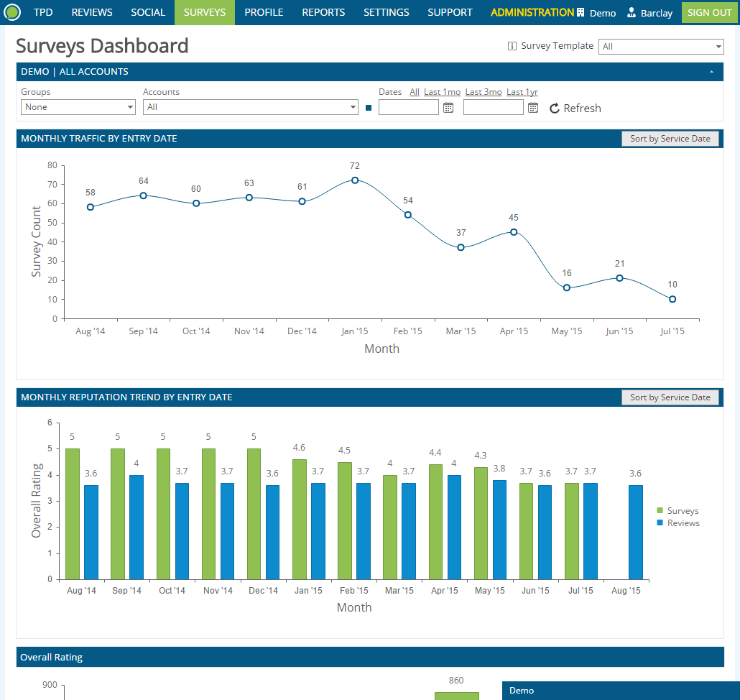Select the Aug '14 data point on traffic line

[x=90, y=207]
